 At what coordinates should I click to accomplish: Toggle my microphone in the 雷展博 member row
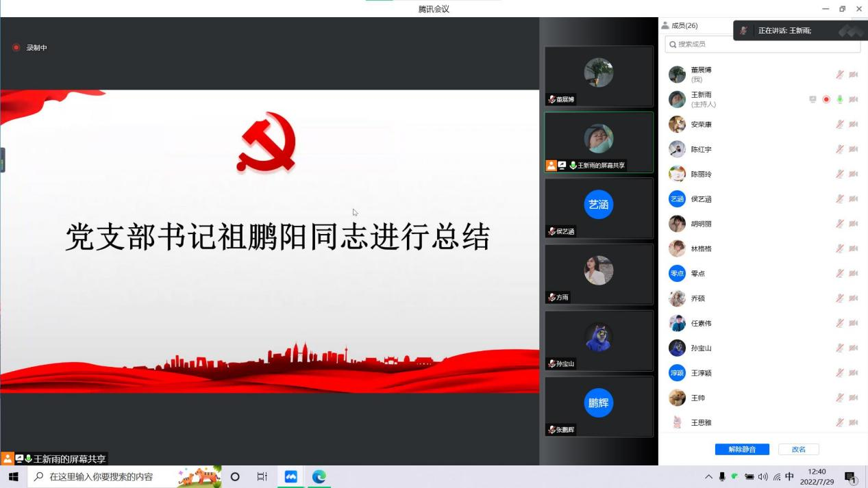tap(839, 75)
